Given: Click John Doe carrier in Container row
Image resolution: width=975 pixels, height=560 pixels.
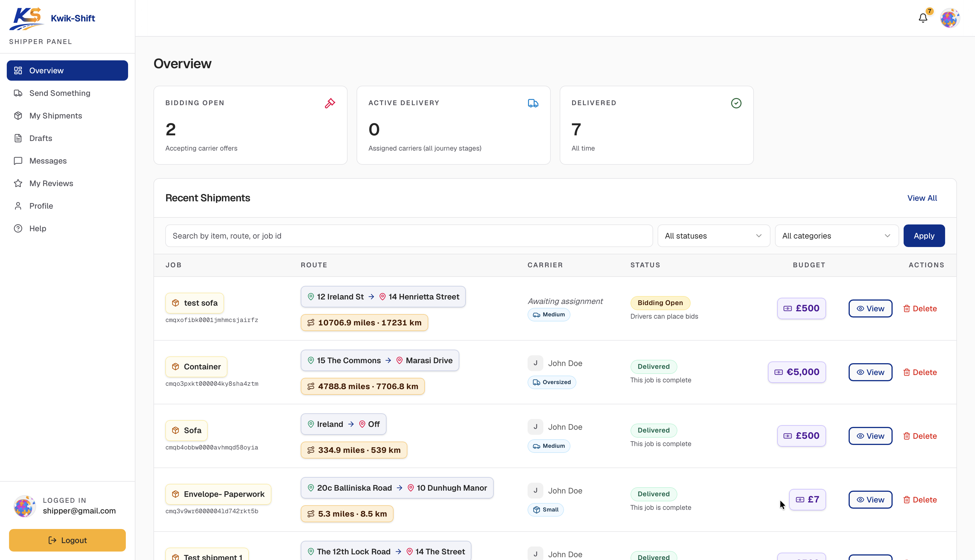Looking at the screenshot, I should coord(565,363).
